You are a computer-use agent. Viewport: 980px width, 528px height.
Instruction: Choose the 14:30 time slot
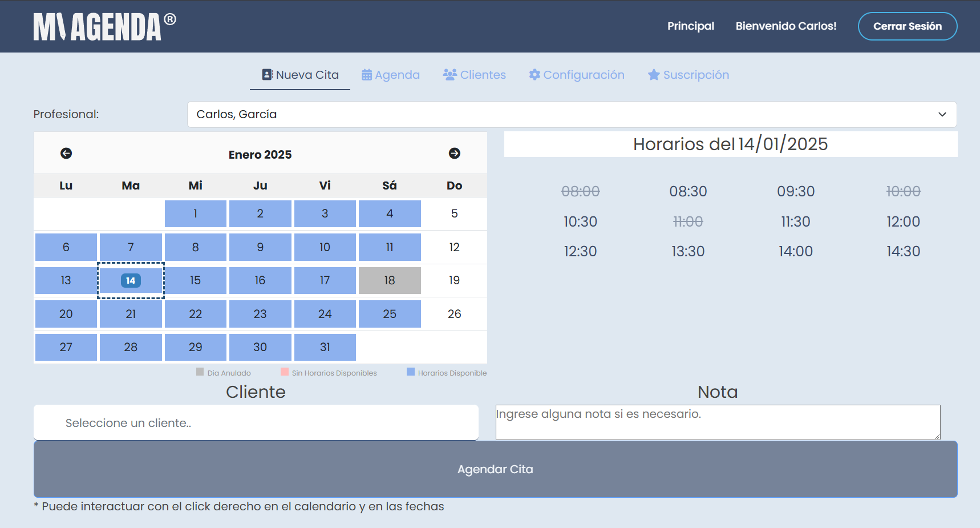click(903, 251)
